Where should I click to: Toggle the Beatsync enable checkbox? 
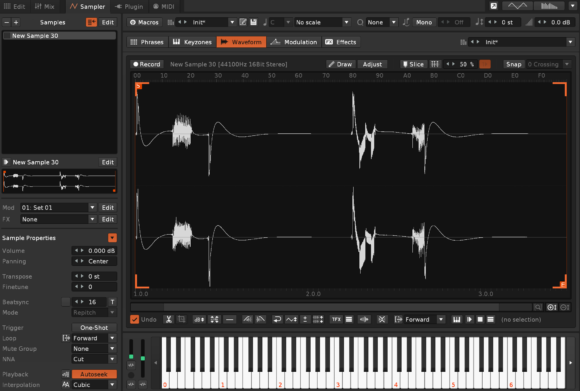coord(65,302)
